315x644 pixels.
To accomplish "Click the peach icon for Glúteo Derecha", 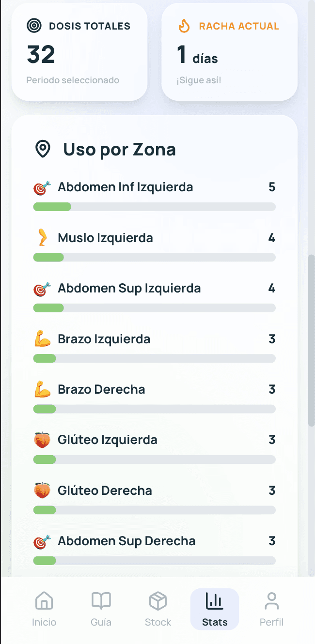I will (42, 490).
